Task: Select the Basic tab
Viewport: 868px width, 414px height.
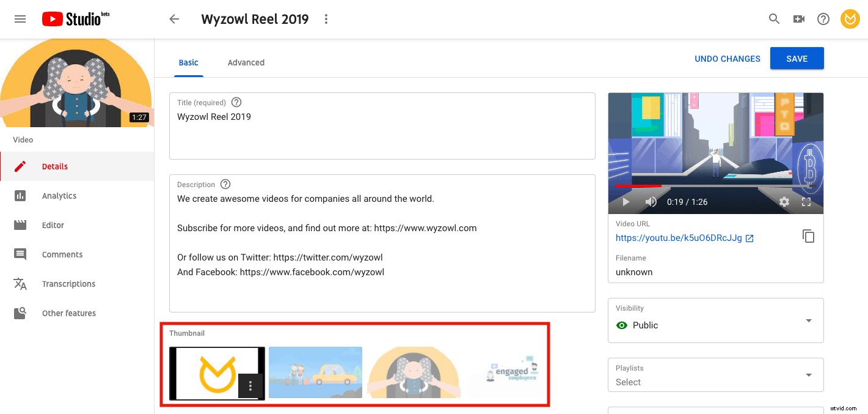Action: 188,62
